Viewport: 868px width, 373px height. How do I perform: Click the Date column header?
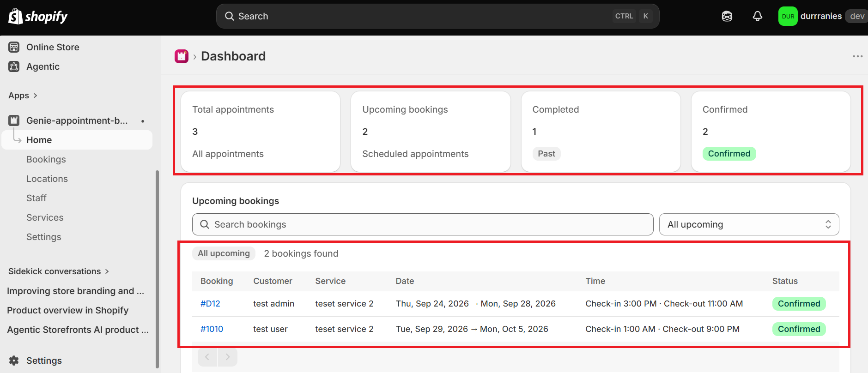pyautogui.click(x=405, y=281)
